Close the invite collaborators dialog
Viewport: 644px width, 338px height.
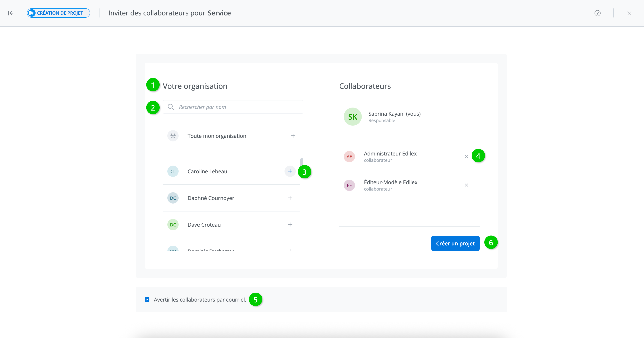(x=629, y=13)
